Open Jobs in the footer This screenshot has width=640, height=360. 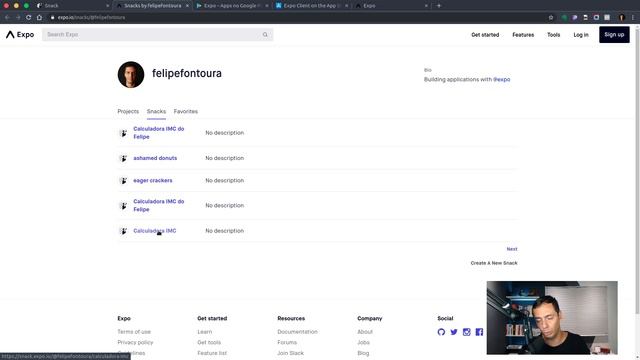(x=363, y=342)
